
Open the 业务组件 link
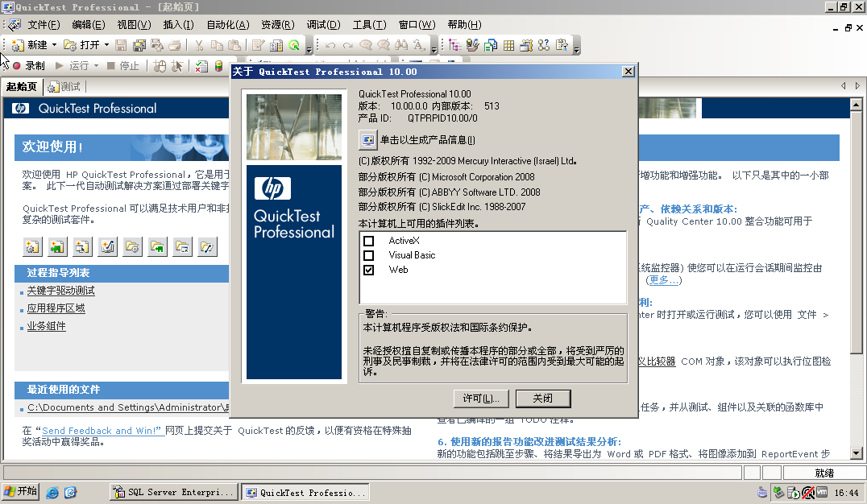(47, 326)
